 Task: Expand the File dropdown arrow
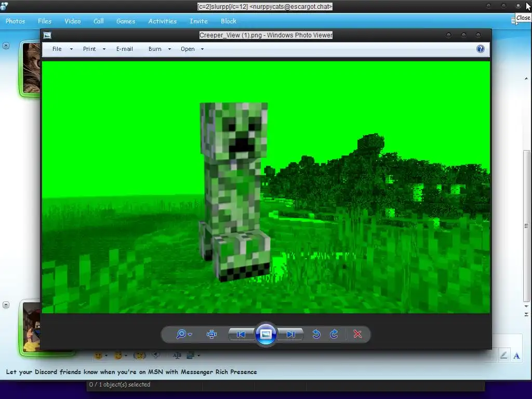coord(71,49)
